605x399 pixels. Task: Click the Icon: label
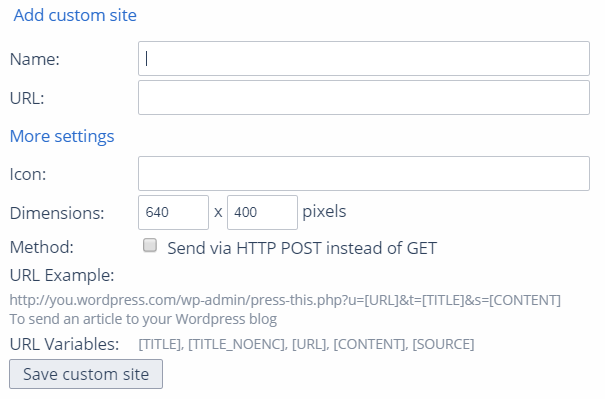(28, 174)
